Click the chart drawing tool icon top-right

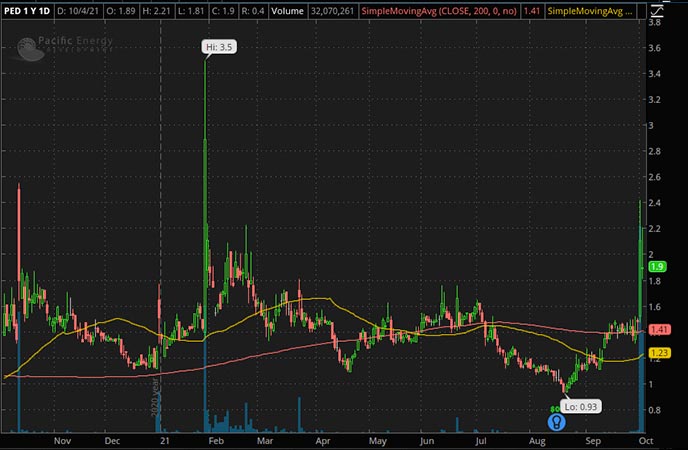pyautogui.click(x=657, y=11)
